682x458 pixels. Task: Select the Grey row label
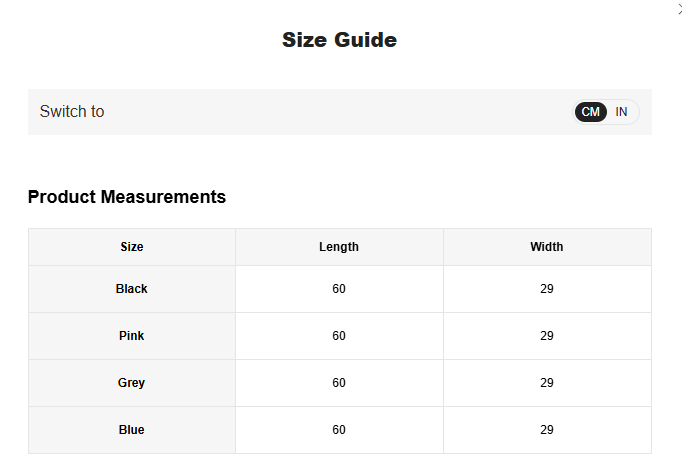tap(132, 383)
